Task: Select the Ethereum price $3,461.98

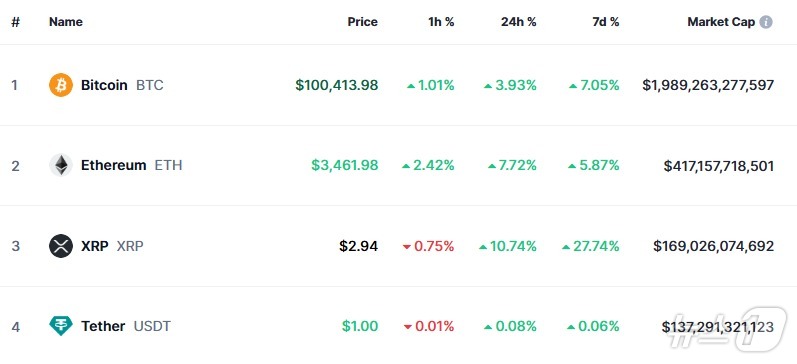Action: click(x=345, y=165)
